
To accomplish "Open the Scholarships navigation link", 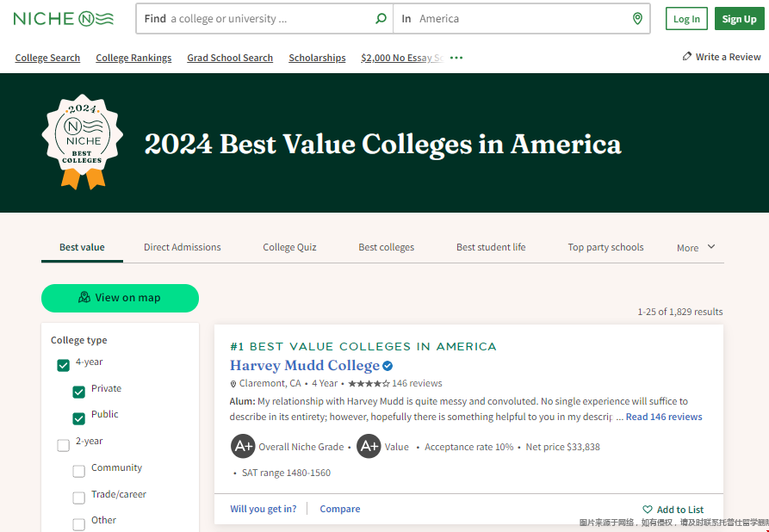I will click(317, 58).
